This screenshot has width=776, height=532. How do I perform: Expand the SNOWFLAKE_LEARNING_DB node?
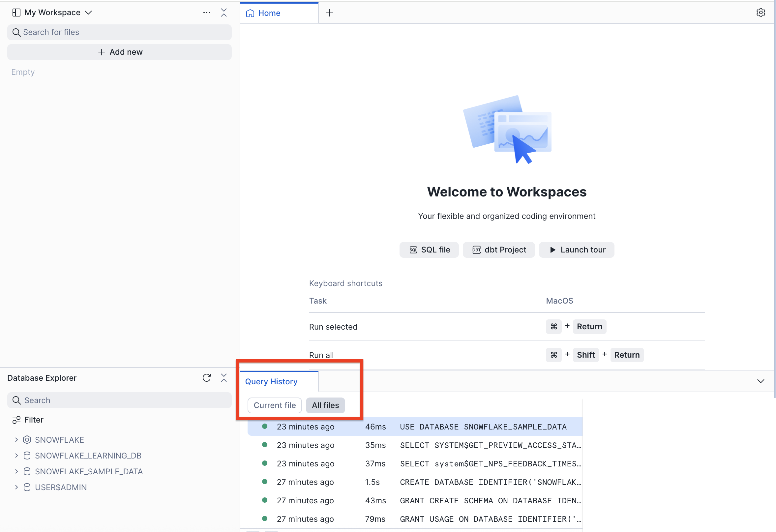tap(16, 456)
